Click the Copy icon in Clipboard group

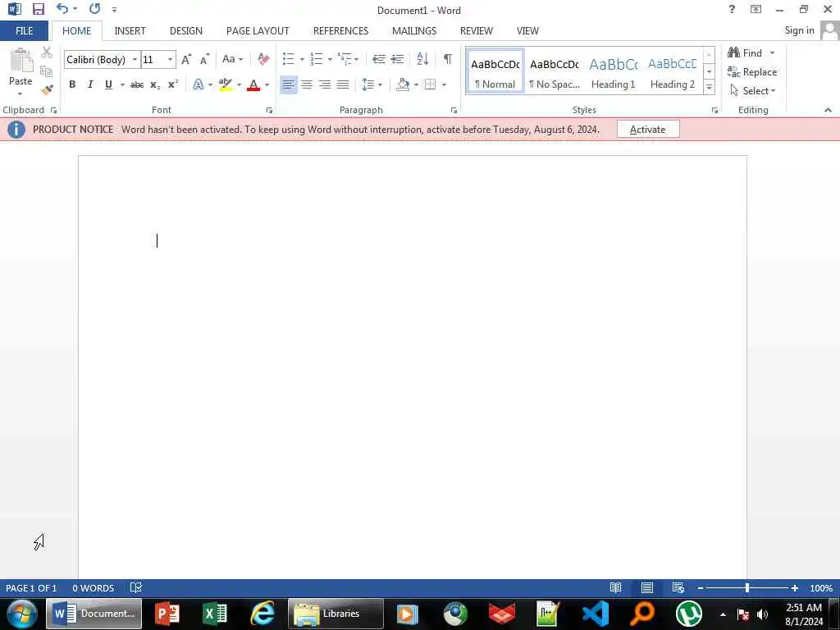click(47, 71)
